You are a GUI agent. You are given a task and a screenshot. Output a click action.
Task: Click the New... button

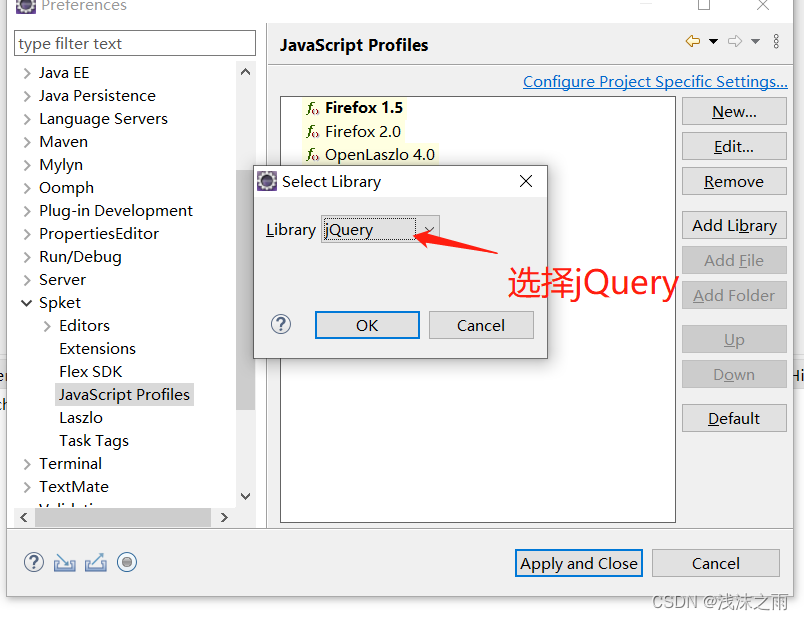[734, 111]
